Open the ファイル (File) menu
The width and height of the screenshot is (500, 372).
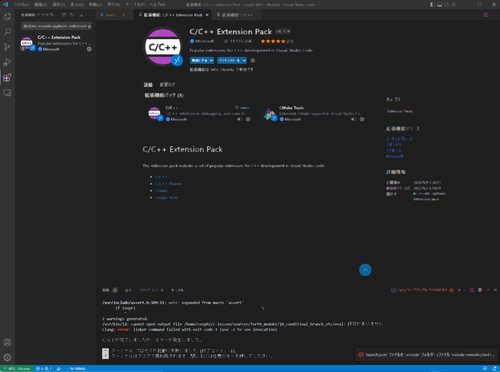click(x=22, y=5)
